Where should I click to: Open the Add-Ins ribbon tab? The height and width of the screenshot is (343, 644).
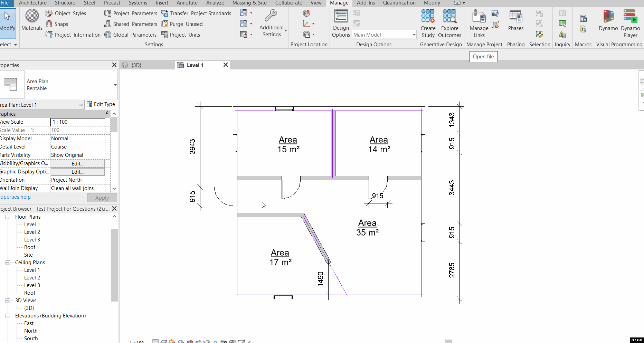pos(366,3)
